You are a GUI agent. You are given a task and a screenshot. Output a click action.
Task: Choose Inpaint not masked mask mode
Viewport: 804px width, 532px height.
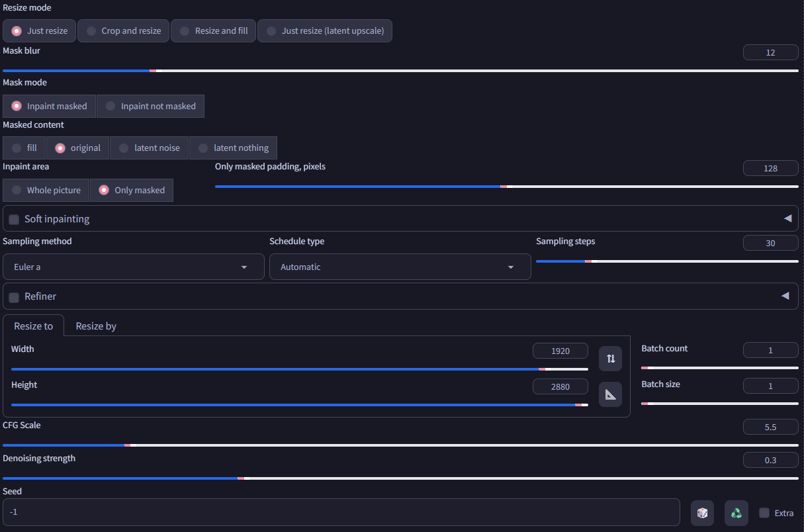pos(150,106)
